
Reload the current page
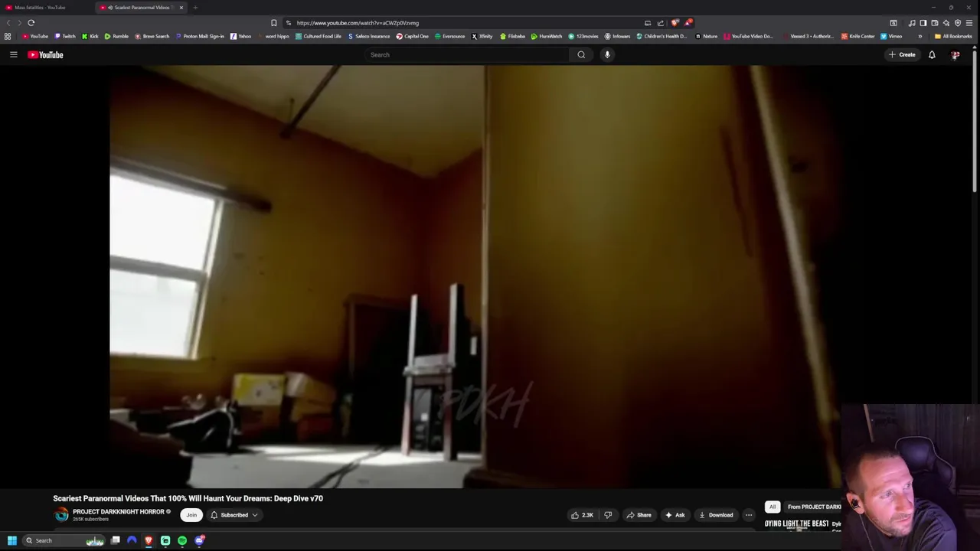tap(31, 22)
